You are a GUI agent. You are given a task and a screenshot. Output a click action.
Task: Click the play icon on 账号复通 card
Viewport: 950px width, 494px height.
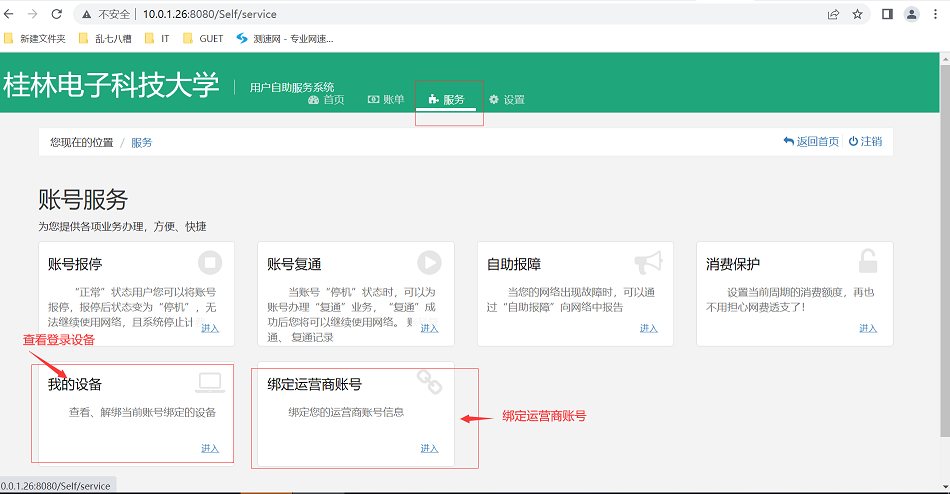coord(429,263)
